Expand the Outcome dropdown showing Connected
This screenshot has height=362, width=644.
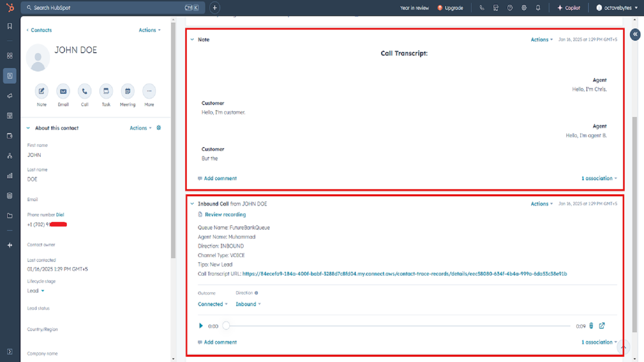[x=212, y=304]
